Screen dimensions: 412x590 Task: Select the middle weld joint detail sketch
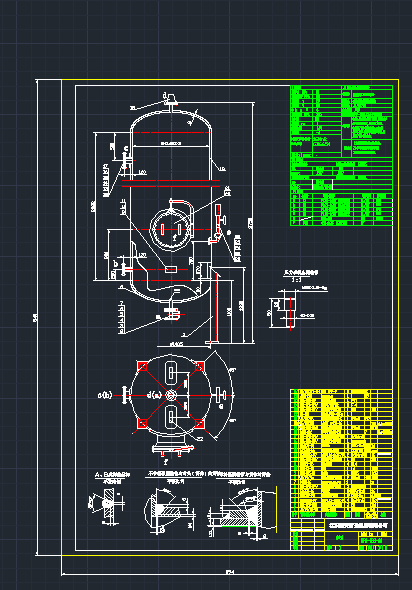tap(169, 510)
